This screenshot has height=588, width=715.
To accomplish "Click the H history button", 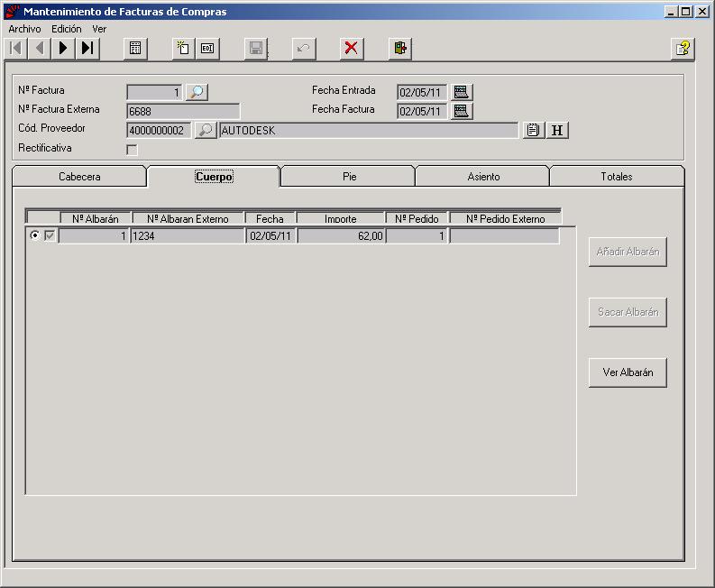I will (x=557, y=130).
